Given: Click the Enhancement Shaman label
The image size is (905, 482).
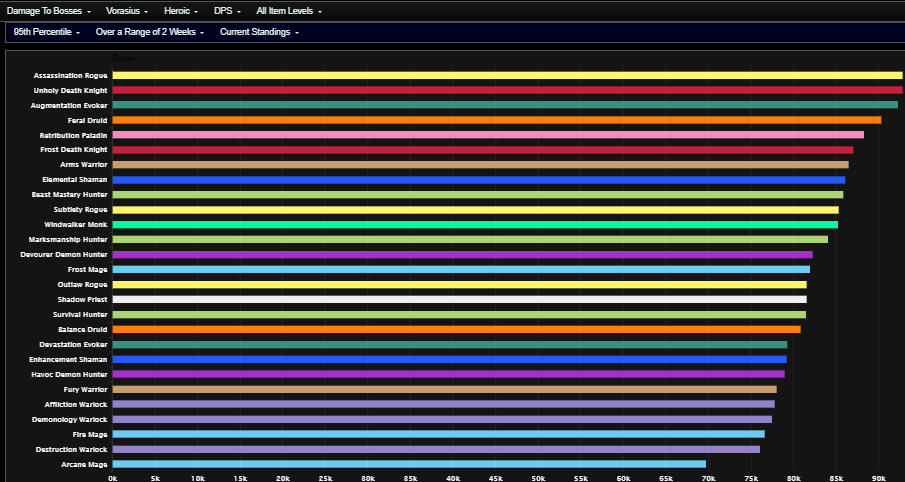Looking at the screenshot, I should 68,360.
